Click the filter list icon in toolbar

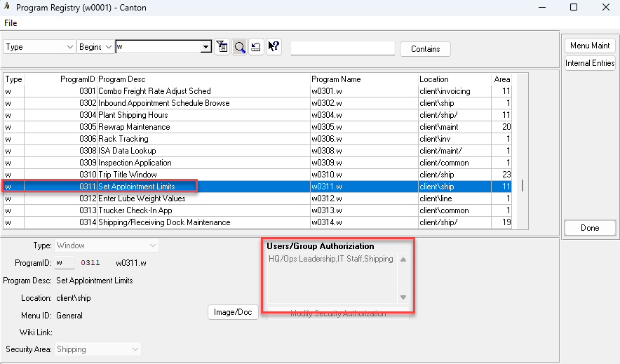(222, 47)
